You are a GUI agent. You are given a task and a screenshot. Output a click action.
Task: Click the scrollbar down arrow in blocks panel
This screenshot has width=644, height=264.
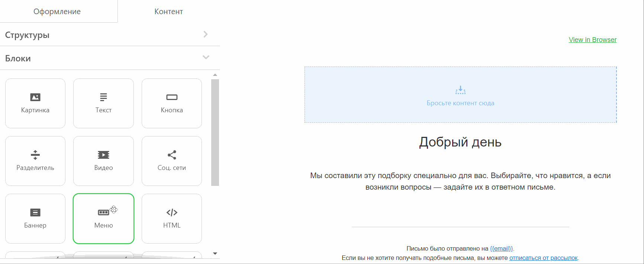[215, 254]
